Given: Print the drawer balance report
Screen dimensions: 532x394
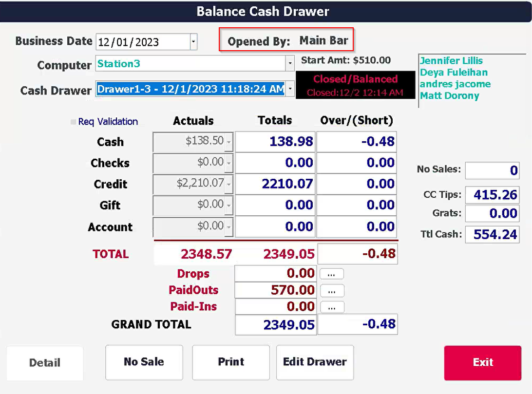Looking at the screenshot, I should pyautogui.click(x=231, y=362).
